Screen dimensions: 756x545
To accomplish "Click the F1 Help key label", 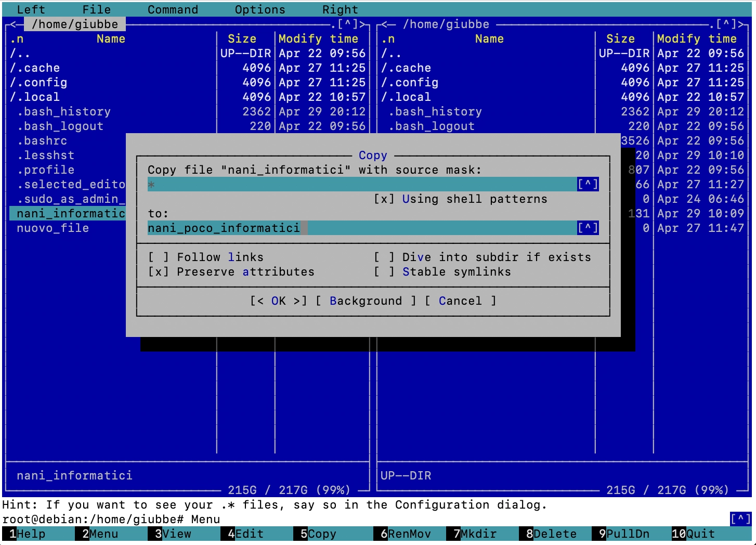I will pyautogui.click(x=30, y=534).
